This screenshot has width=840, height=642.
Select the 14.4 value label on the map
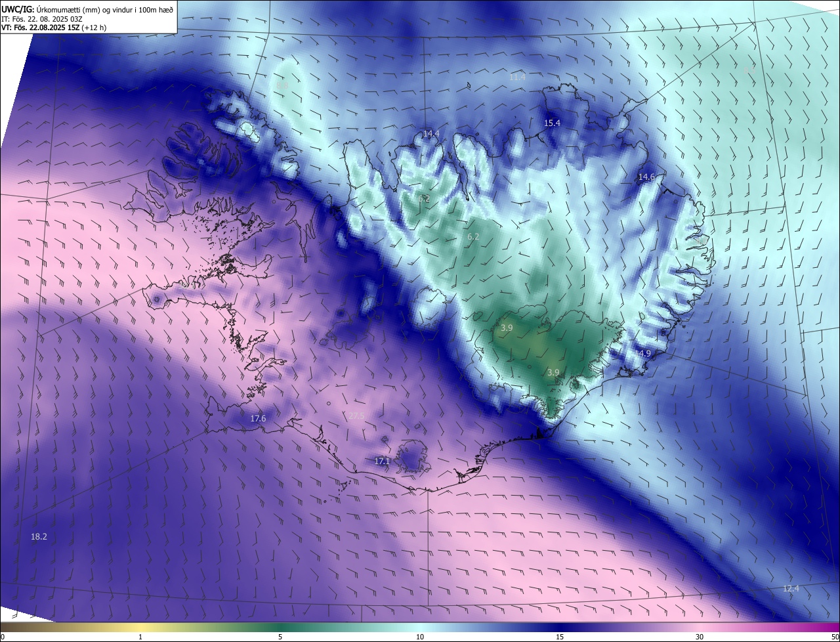[x=431, y=134]
